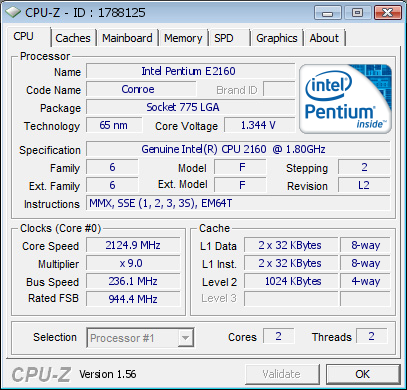This screenshot has width=407, height=390.
Task: Click the Rated FSB value 944.4 MHz
Action: tap(133, 299)
